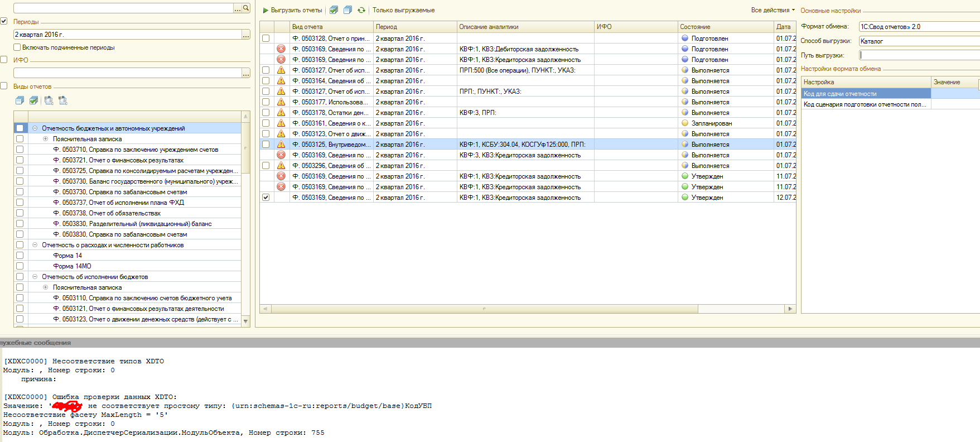Screen dimensions: 980x442
Task: Click the check-all icon next to Выгрузить отчеты
Action: tap(334, 10)
